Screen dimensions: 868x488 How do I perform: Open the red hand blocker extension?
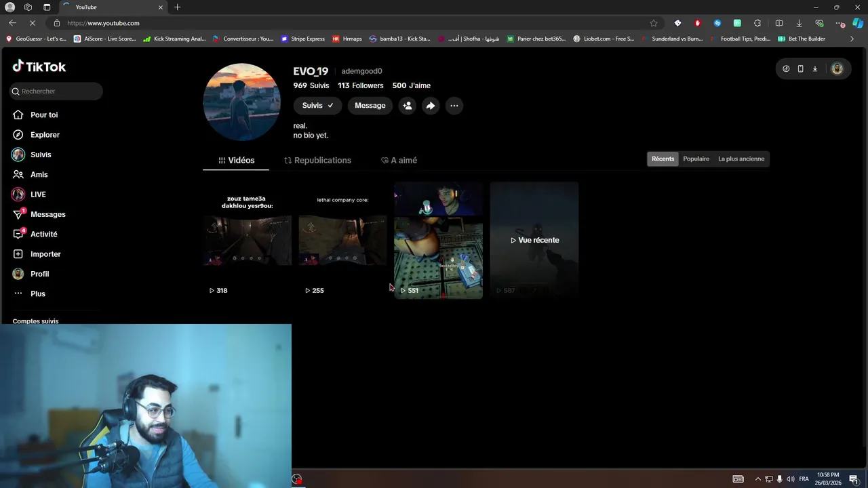(x=697, y=23)
